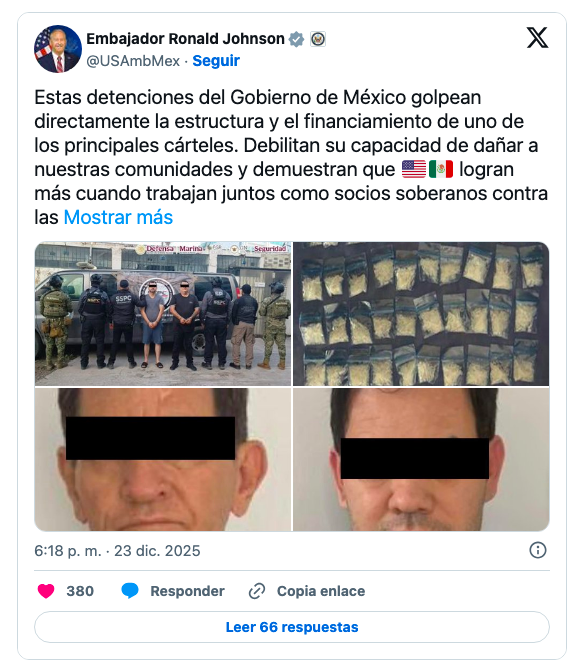
Task: Click Copia enlace text
Action: coord(321,591)
